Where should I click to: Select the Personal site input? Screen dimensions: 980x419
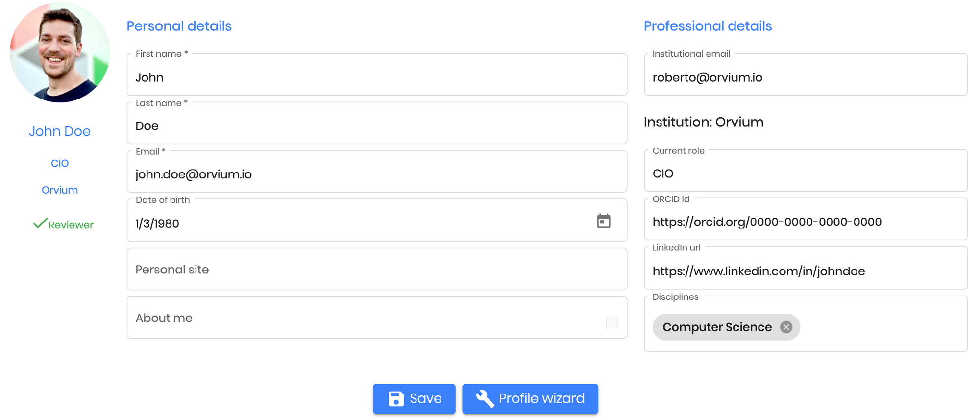coord(377,269)
